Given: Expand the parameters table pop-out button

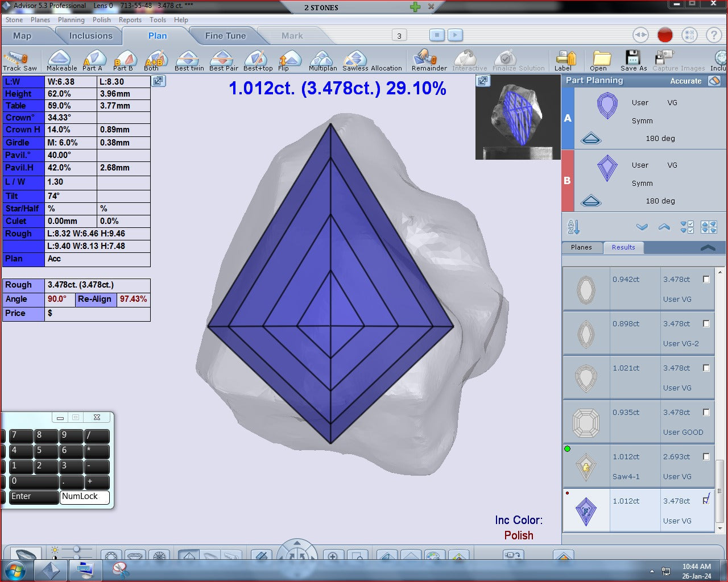Looking at the screenshot, I should (158, 81).
